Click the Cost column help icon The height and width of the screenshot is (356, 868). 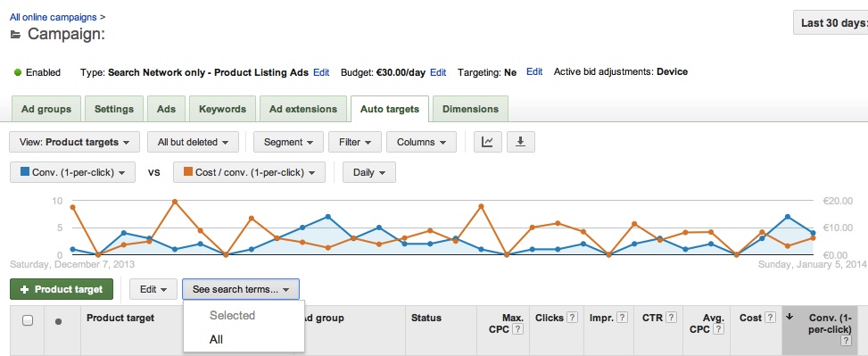[x=770, y=318]
